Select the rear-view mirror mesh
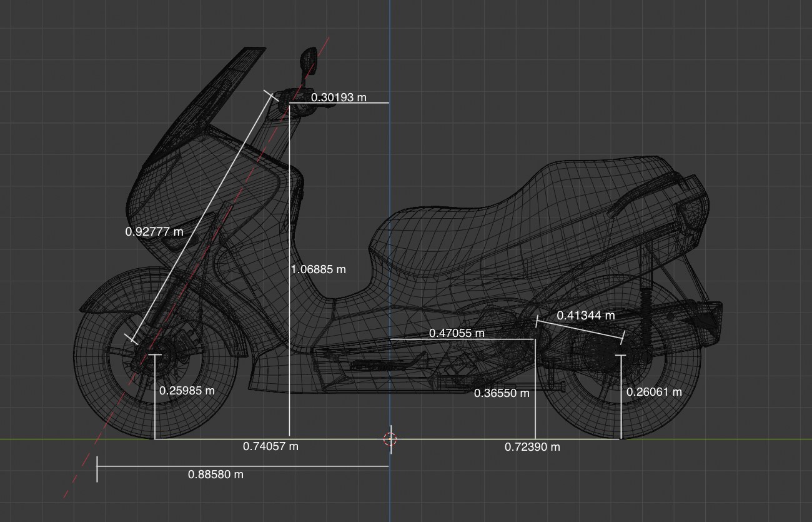This screenshot has width=812, height=522. tap(309, 61)
